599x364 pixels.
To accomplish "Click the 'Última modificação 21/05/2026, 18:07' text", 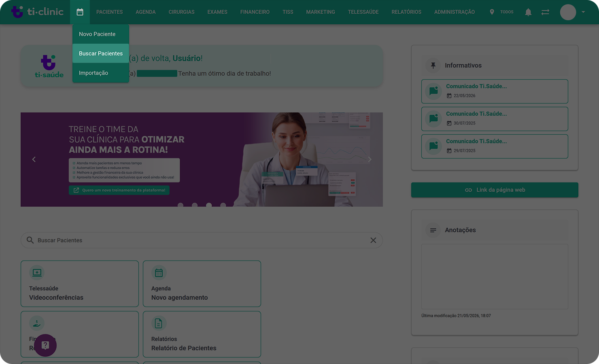I will coord(456,316).
